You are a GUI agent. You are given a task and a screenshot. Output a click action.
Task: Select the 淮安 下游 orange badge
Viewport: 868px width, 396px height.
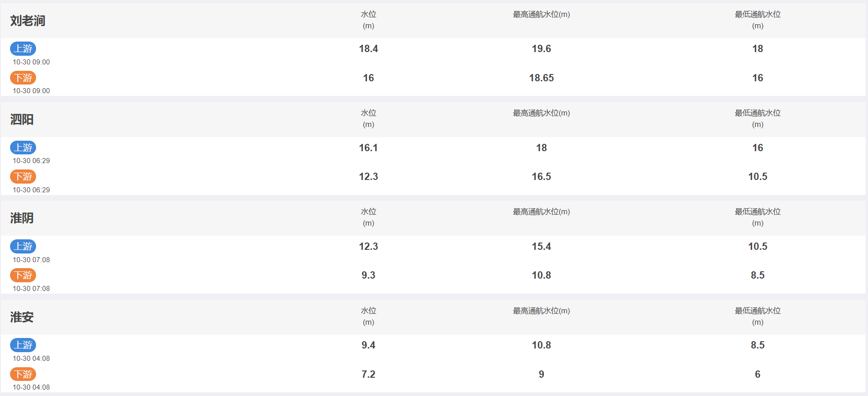pos(23,374)
